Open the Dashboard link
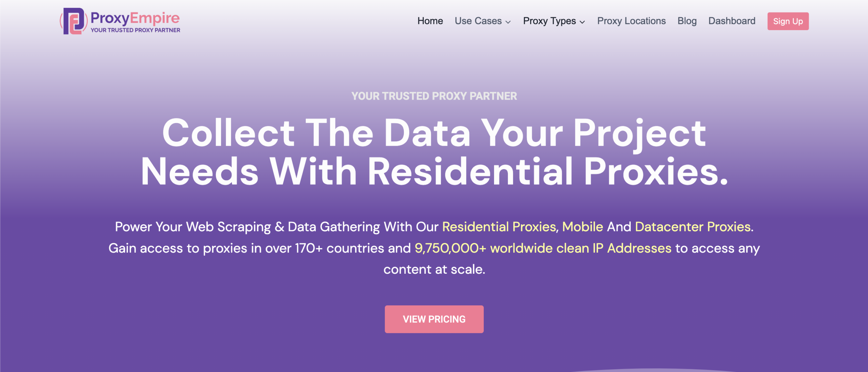This screenshot has height=372, width=868. coord(732,21)
